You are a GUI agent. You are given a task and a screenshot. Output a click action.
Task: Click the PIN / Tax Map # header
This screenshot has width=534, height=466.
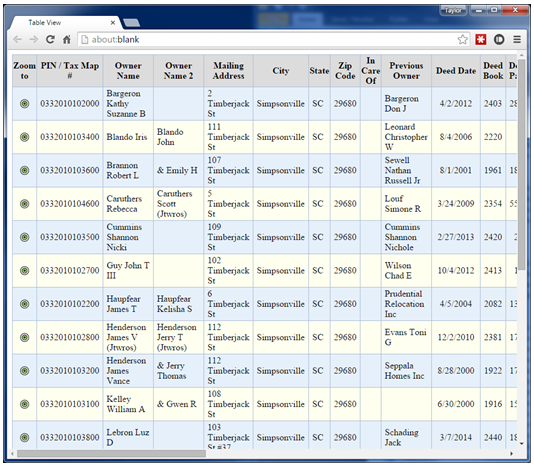(70, 71)
